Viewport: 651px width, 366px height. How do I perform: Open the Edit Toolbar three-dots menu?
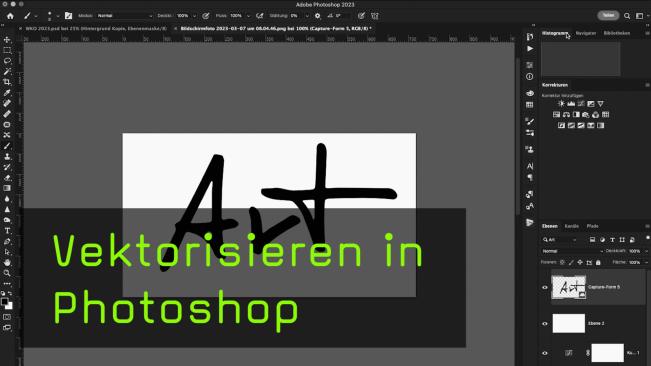7,284
